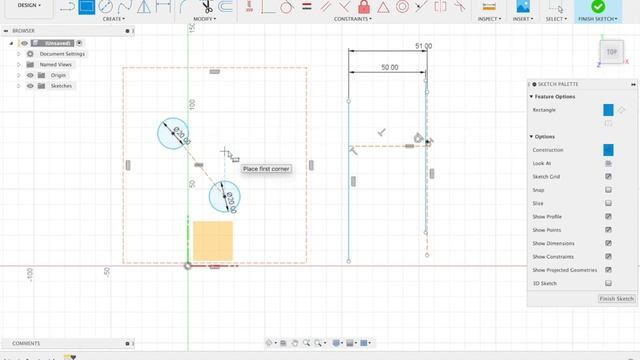Toggle Show Projected Geometries checkbox

point(608,270)
